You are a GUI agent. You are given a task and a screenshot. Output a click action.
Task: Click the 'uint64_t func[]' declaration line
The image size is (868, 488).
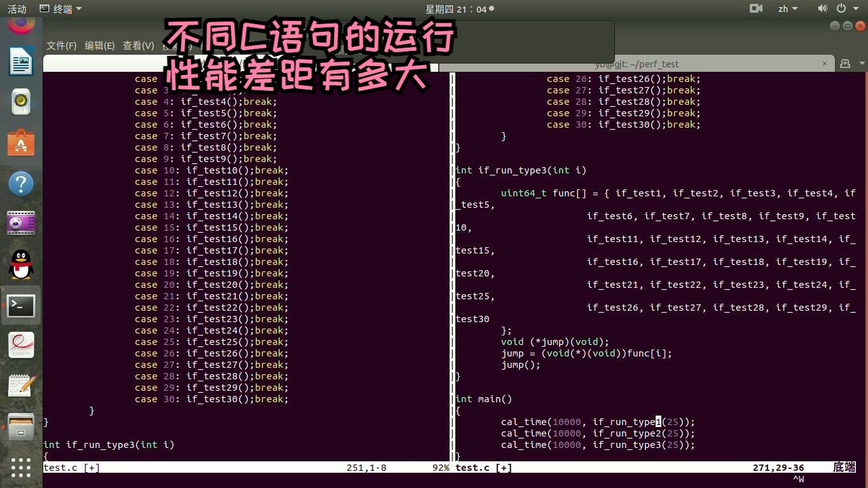pos(679,193)
